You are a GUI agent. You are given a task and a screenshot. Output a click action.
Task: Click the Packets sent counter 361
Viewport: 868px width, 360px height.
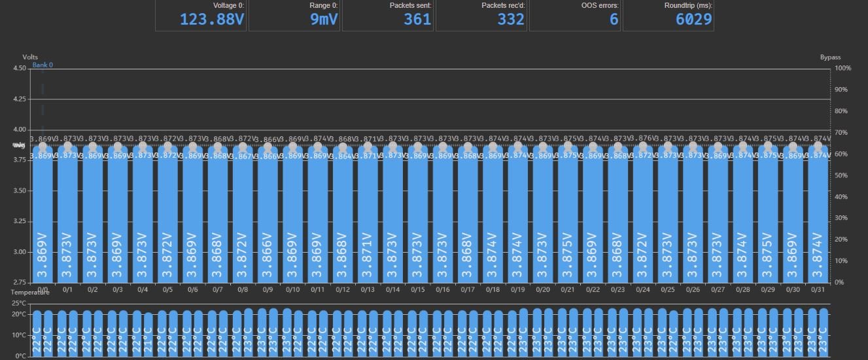point(387,15)
